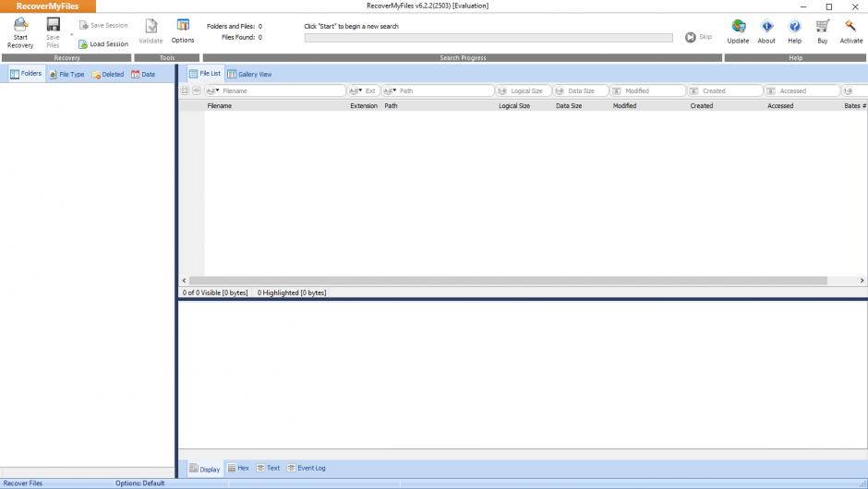Switch to the Deleted tab
The image size is (868, 489).
pyautogui.click(x=108, y=74)
